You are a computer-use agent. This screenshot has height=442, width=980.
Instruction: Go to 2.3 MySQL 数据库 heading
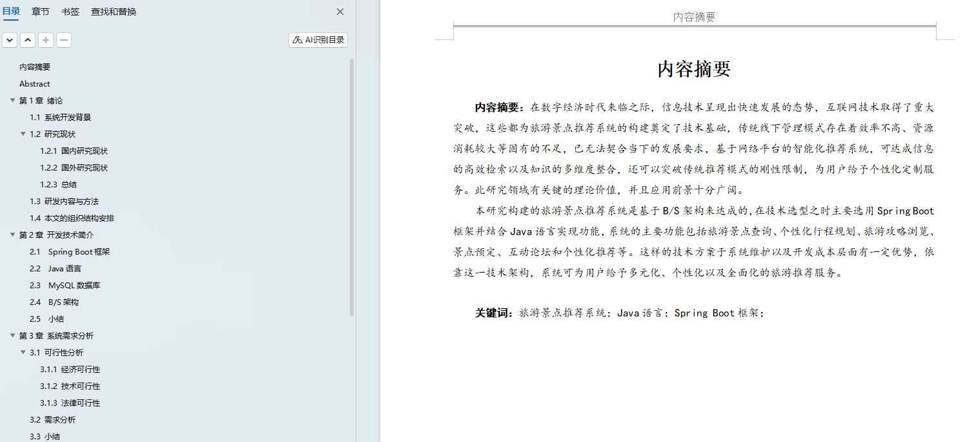74,285
